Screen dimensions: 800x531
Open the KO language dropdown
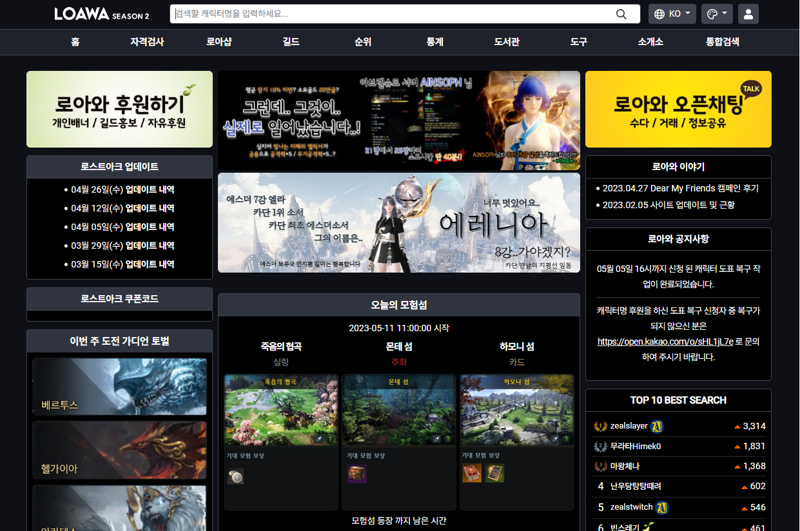point(672,14)
